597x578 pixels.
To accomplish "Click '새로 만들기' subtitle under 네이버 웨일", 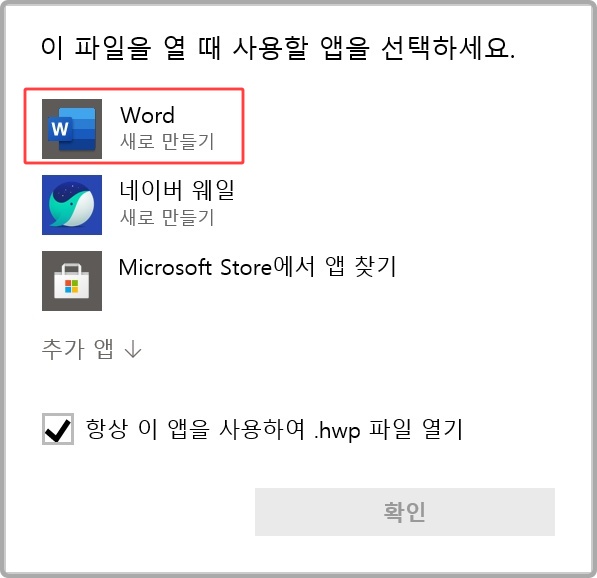I will [x=167, y=217].
